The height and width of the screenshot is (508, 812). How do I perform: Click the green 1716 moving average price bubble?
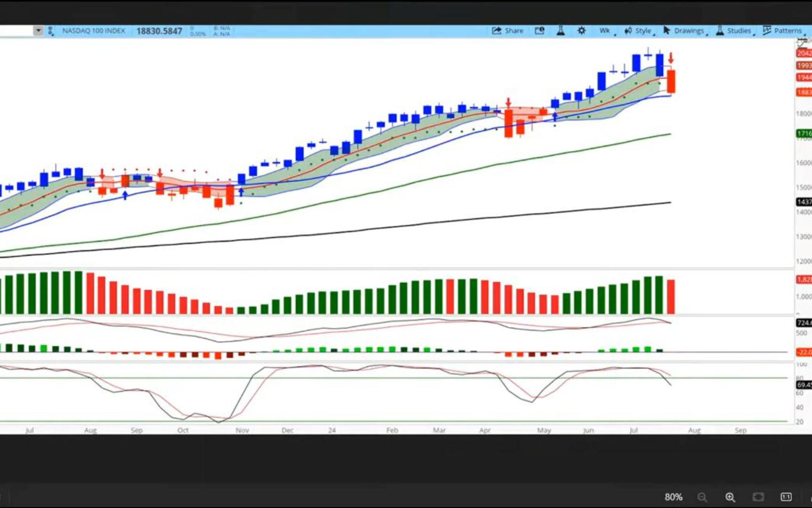(804, 134)
